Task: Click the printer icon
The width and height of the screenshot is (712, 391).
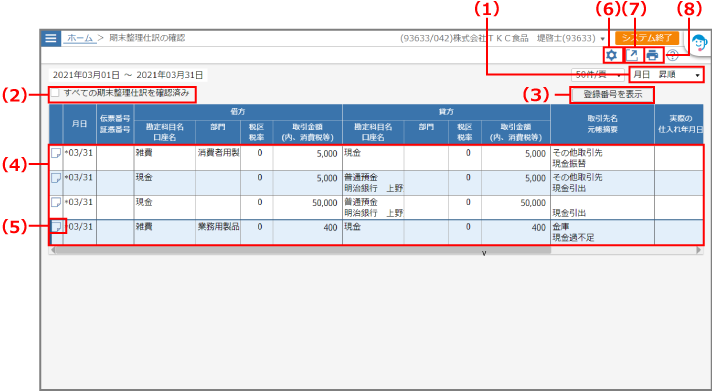Action: coord(653,55)
